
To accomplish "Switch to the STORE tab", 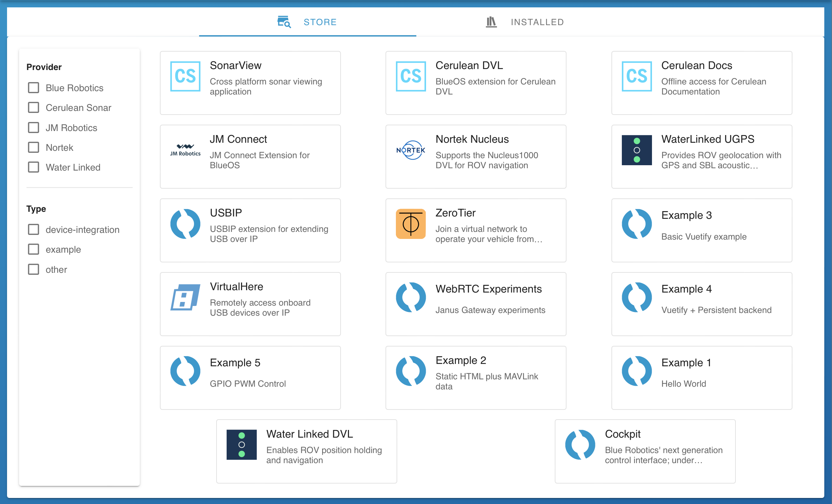I will click(x=307, y=22).
